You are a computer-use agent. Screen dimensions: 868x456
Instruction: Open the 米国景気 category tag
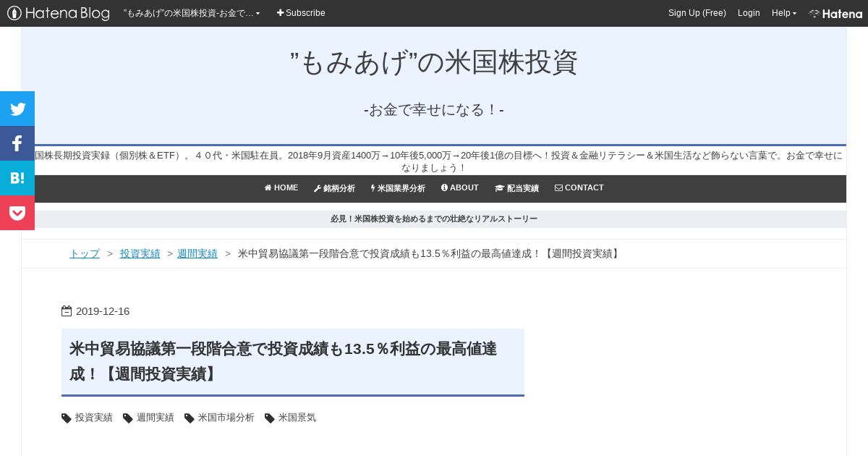click(x=297, y=418)
